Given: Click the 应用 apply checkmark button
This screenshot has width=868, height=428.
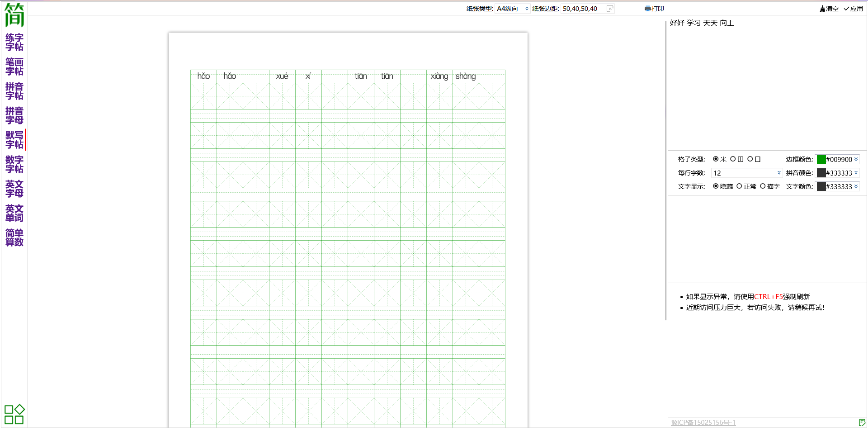Looking at the screenshot, I should tap(853, 9).
